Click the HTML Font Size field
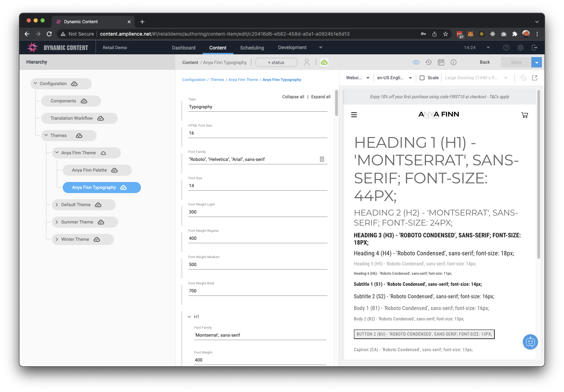The width and height of the screenshot is (564, 392). pyautogui.click(x=258, y=133)
